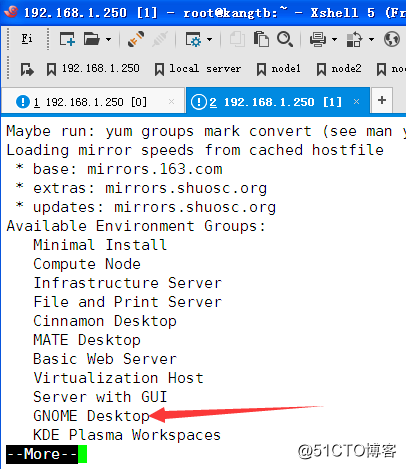
Task: Close tab 2 192.168.1.250 [1]
Action: 356,101
